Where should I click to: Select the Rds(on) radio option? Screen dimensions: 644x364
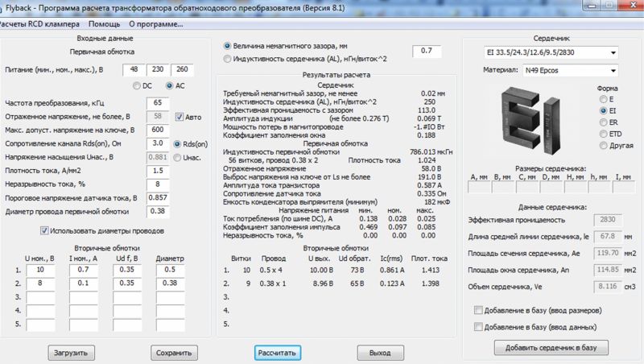point(177,144)
